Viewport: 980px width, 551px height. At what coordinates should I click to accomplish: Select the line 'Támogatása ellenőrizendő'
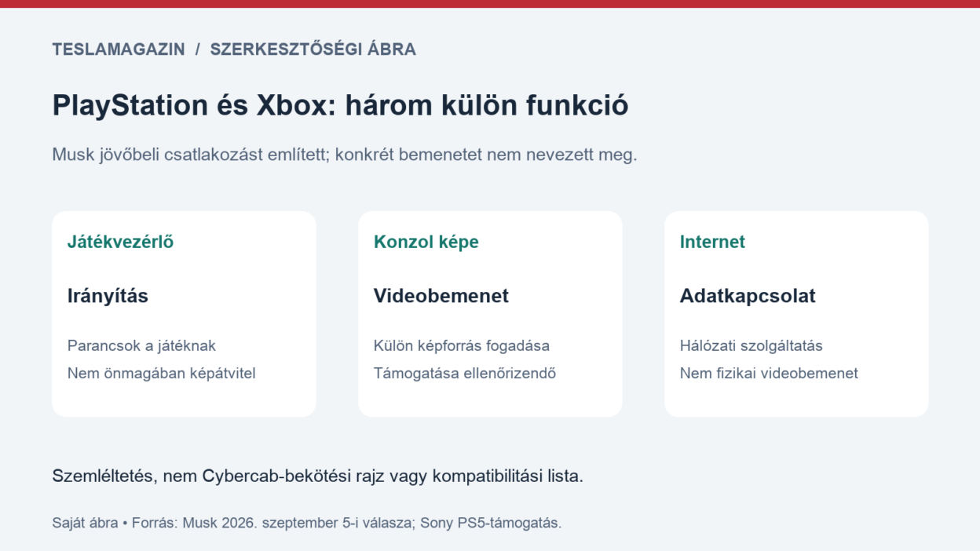click(x=465, y=373)
